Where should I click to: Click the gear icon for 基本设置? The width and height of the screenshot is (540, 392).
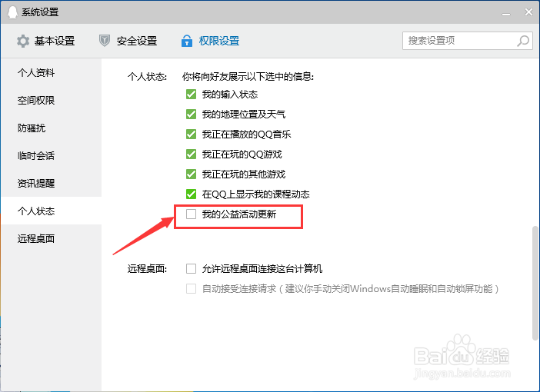23,41
